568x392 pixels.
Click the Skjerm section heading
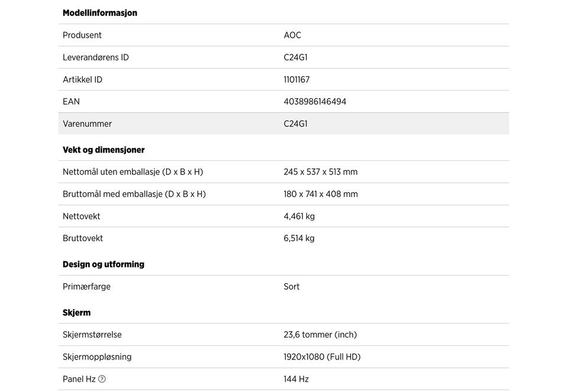coord(77,313)
